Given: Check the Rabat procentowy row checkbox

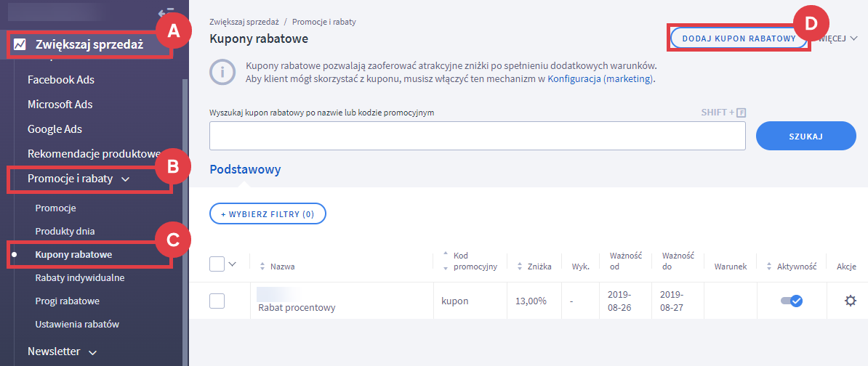Looking at the screenshot, I should (x=217, y=301).
